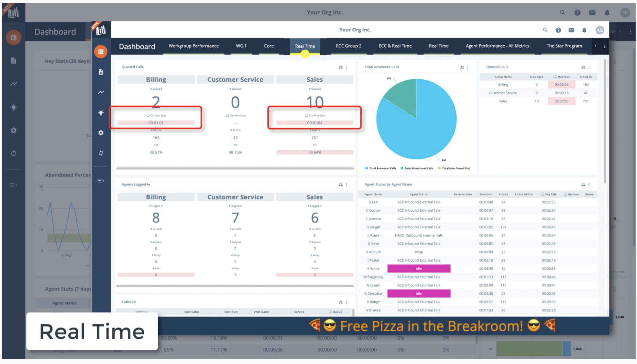Open notifications bell in front window header
Viewport: 637px width, 364px height.
pyautogui.click(x=584, y=30)
